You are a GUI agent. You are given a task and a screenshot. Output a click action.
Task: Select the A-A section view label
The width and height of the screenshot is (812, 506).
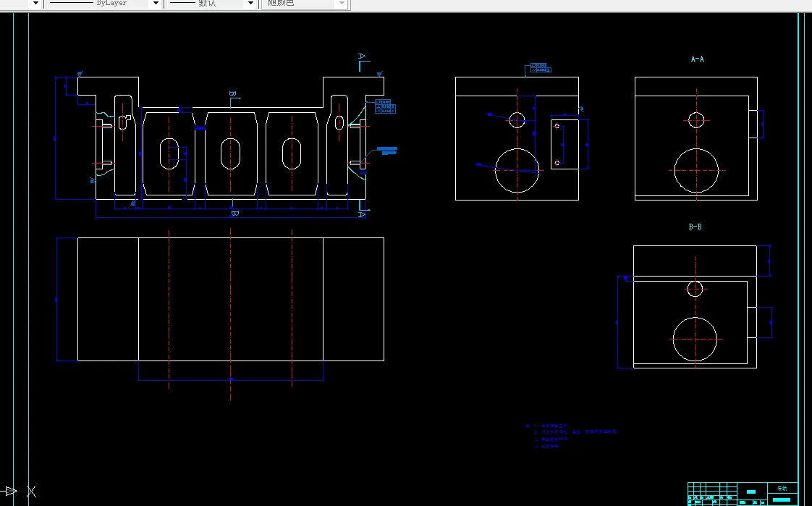coord(698,59)
